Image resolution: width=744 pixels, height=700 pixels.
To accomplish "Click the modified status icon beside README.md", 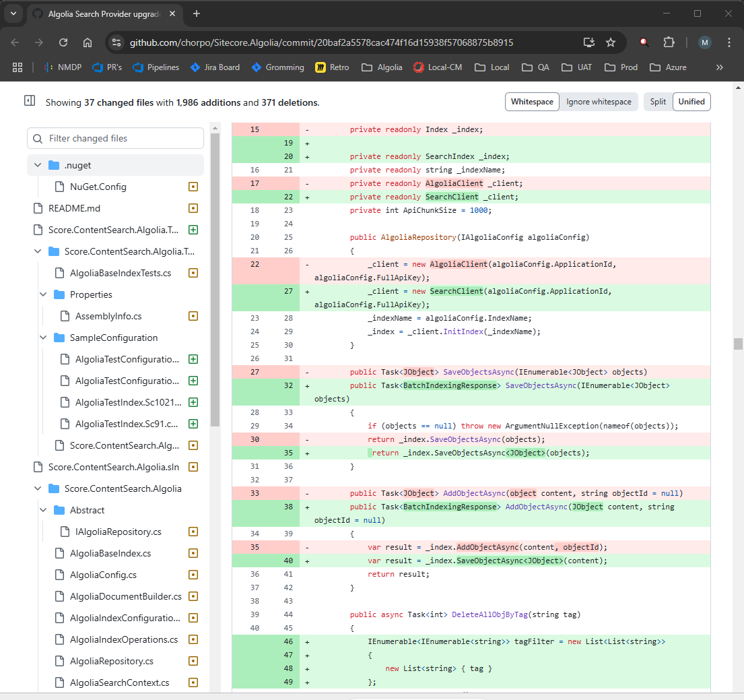I will click(x=193, y=208).
